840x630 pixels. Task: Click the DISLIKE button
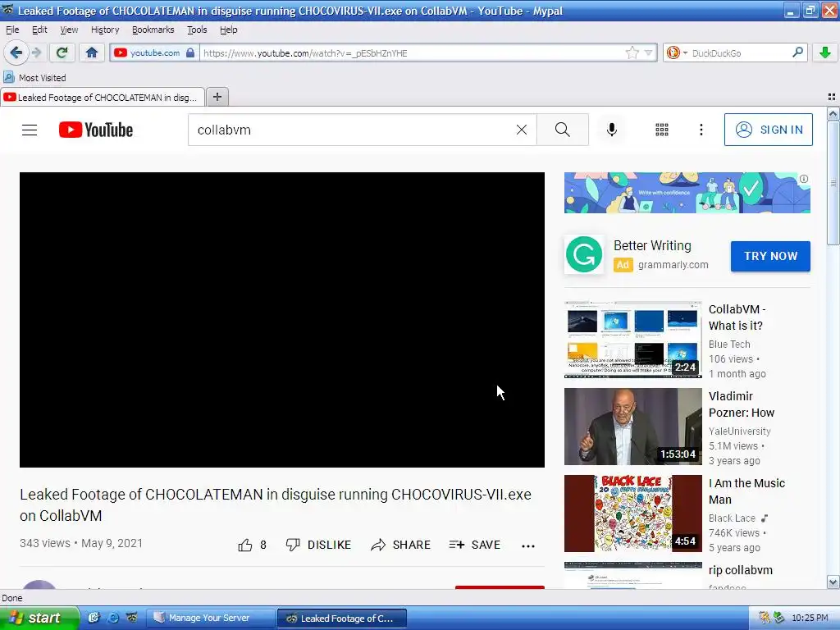[318, 545]
